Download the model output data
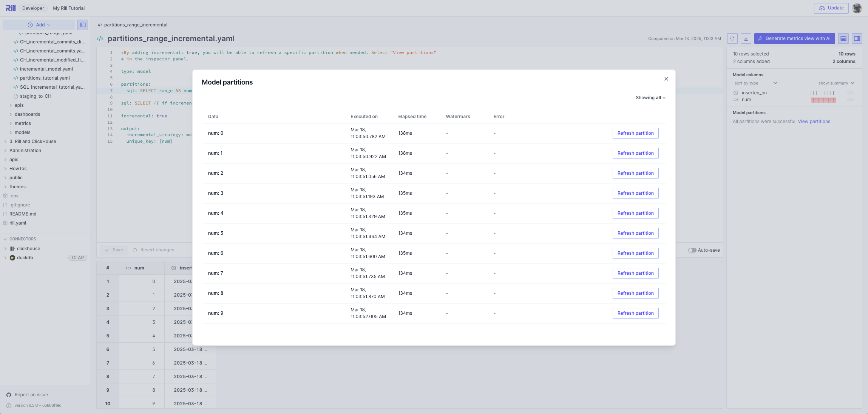 tap(746, 38)
